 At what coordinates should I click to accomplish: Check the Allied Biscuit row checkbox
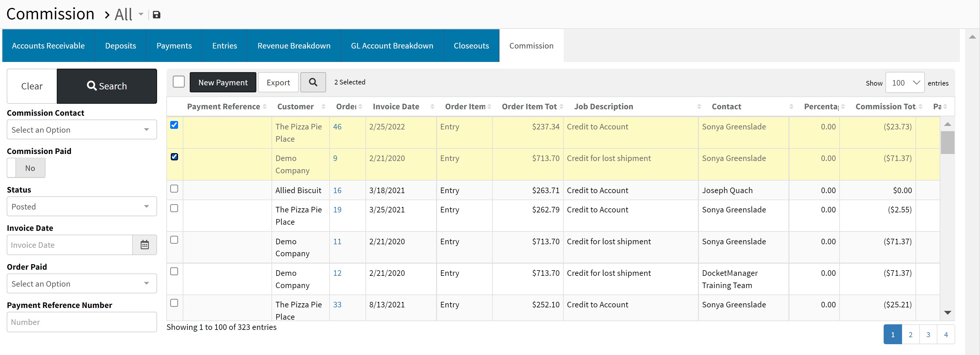[174, 189]
